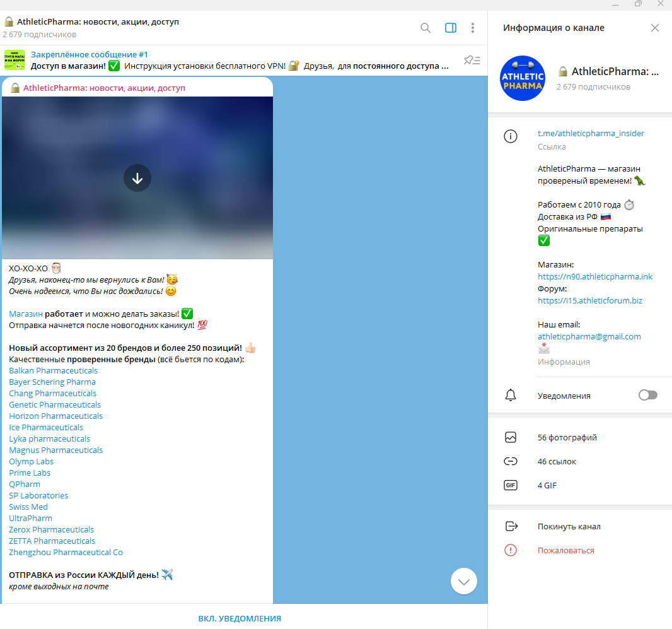Download the blurred media with arrow icon

coord(137,178)
